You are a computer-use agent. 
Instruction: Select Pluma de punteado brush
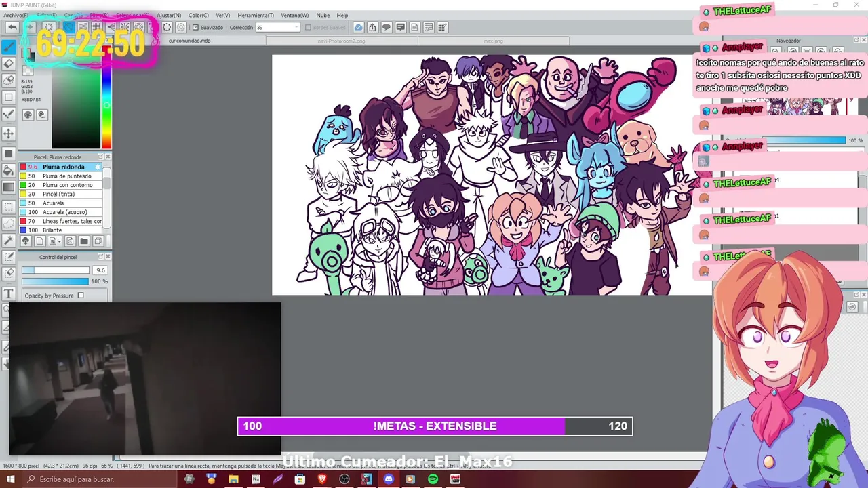pos(60,176)
